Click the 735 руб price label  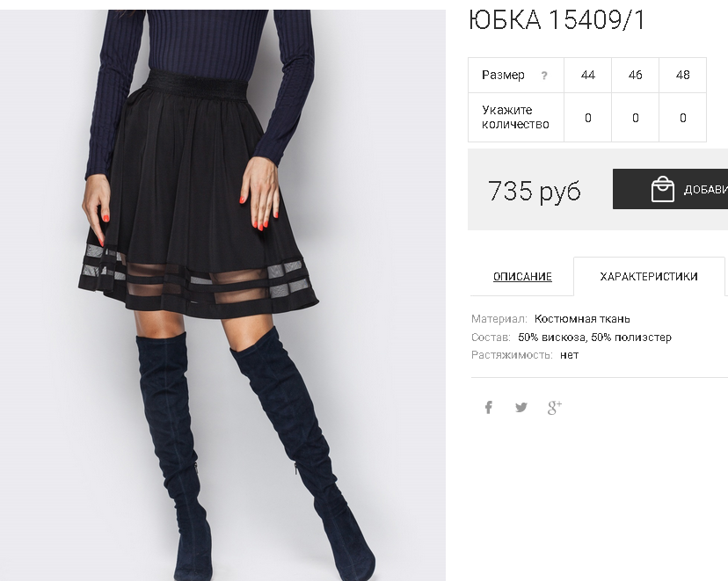[534, 190]
